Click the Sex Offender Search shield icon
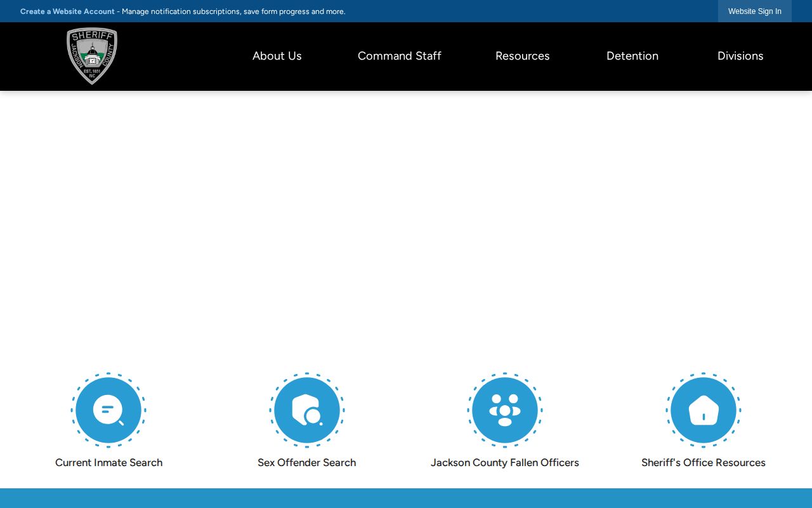 coord(307,410)
